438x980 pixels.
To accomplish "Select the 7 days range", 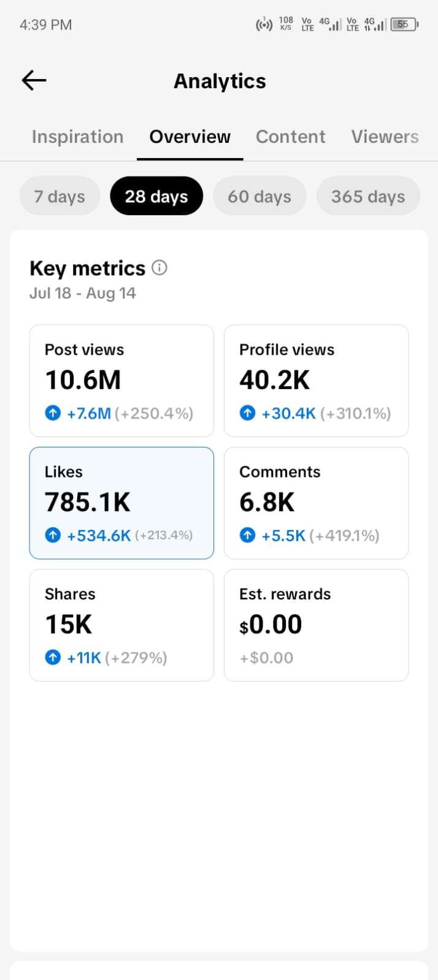I will [60, 196].
